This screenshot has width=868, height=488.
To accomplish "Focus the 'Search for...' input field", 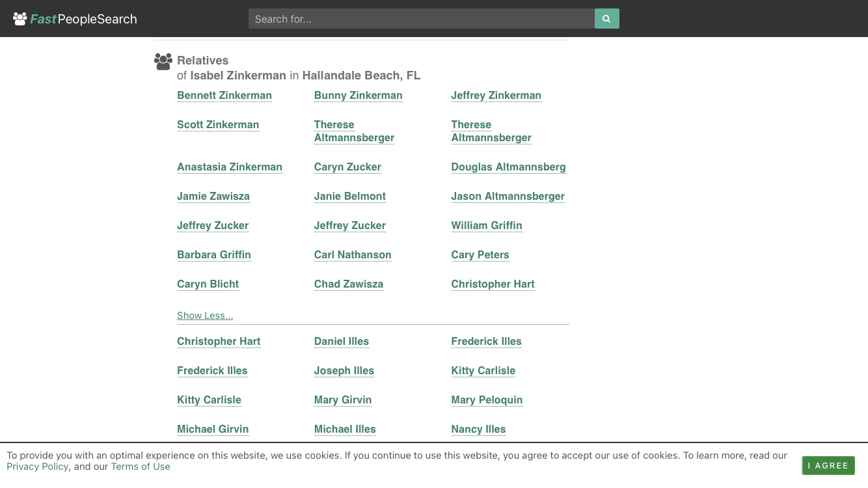I will click(x=422, y=19).
